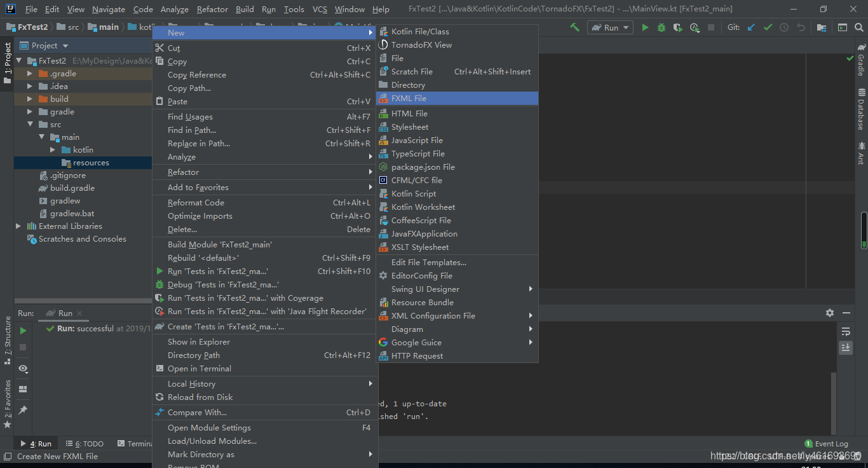Choose TornadoFX View in New submenu
The height and width of the screenshot is (468, 868).
tap(457, 45)
